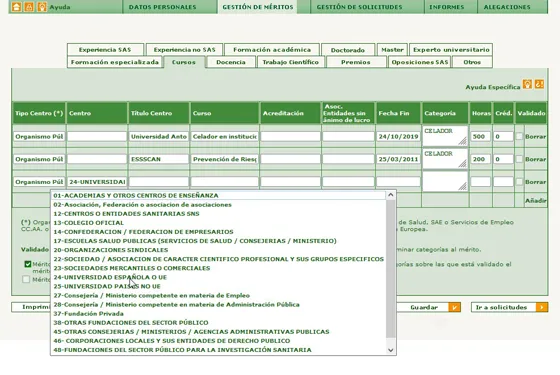Click the Guardar button
The image size is (560, 375).
pos(428,307)
